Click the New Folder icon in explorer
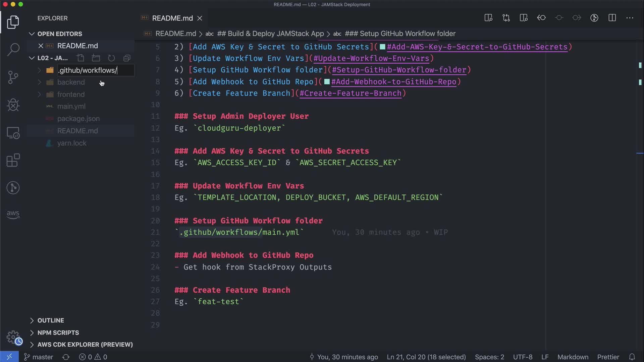644x362 pixels. (x=96, y=58)
